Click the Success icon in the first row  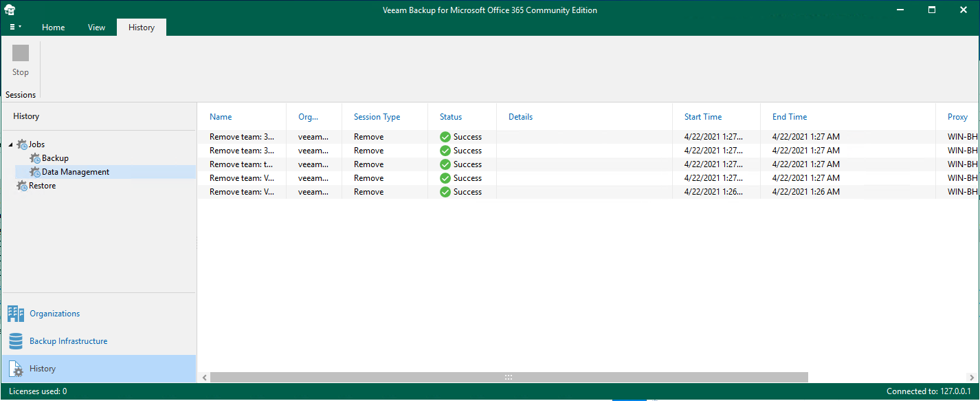pos(445,137)
